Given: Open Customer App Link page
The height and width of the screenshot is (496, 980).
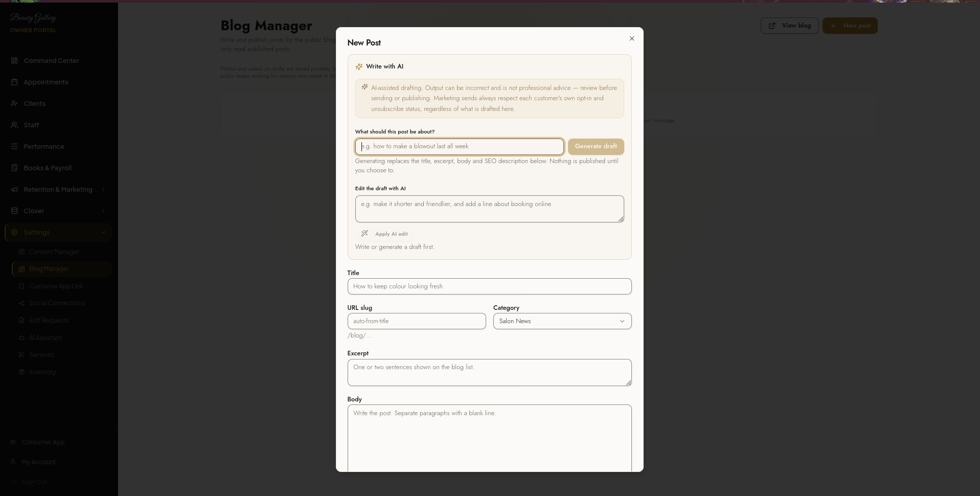Looking at the screenshot, I should coord(61,286).
